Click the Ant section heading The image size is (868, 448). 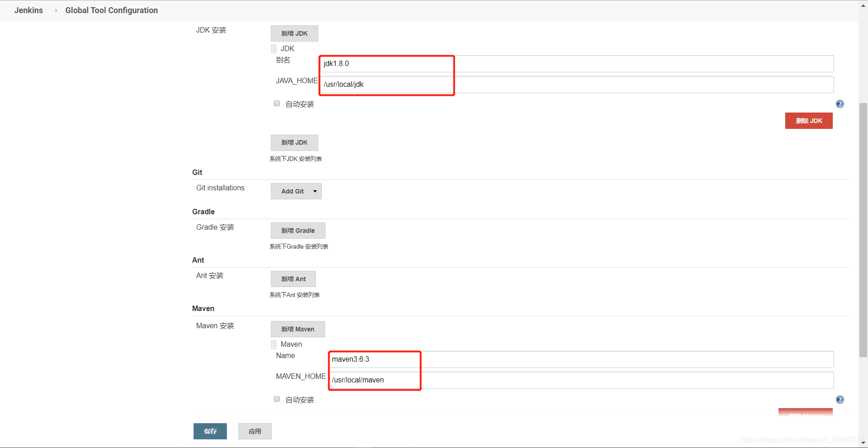[x=198, y=260]
